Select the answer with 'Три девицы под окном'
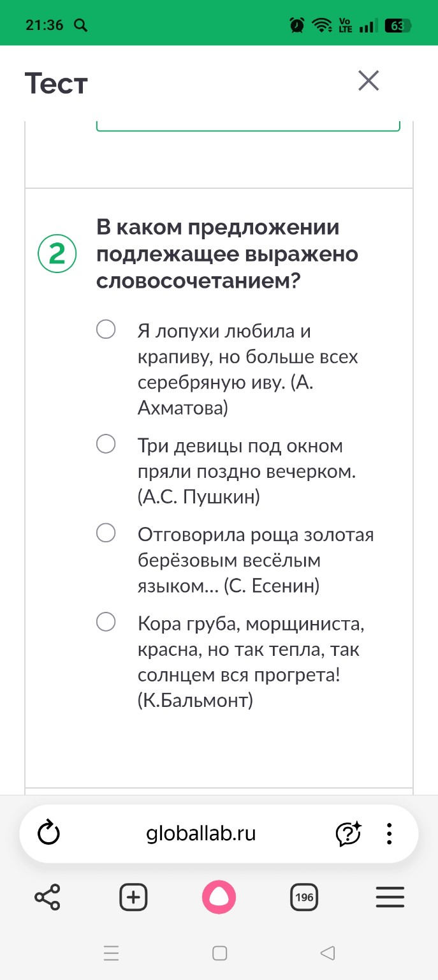This screenshot has width=438, height=980. [x=106, y=445]
